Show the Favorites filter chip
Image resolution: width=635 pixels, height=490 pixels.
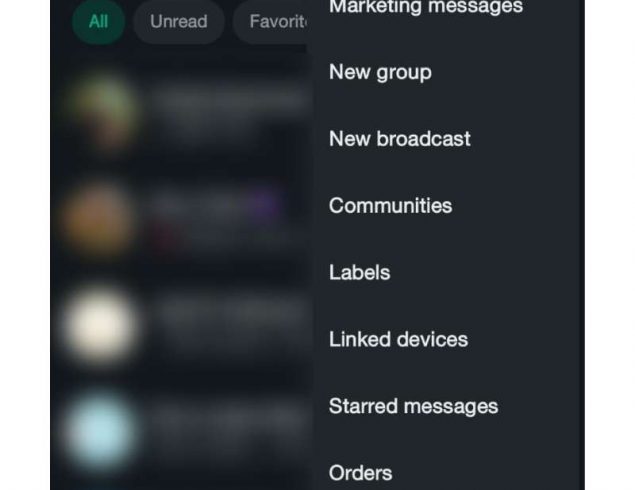tap(270, 22)
